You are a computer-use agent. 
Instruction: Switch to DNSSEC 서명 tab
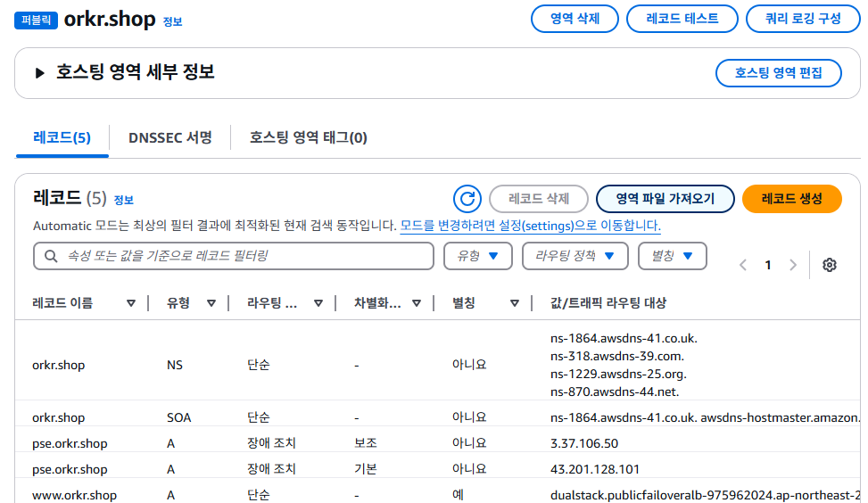170,137
